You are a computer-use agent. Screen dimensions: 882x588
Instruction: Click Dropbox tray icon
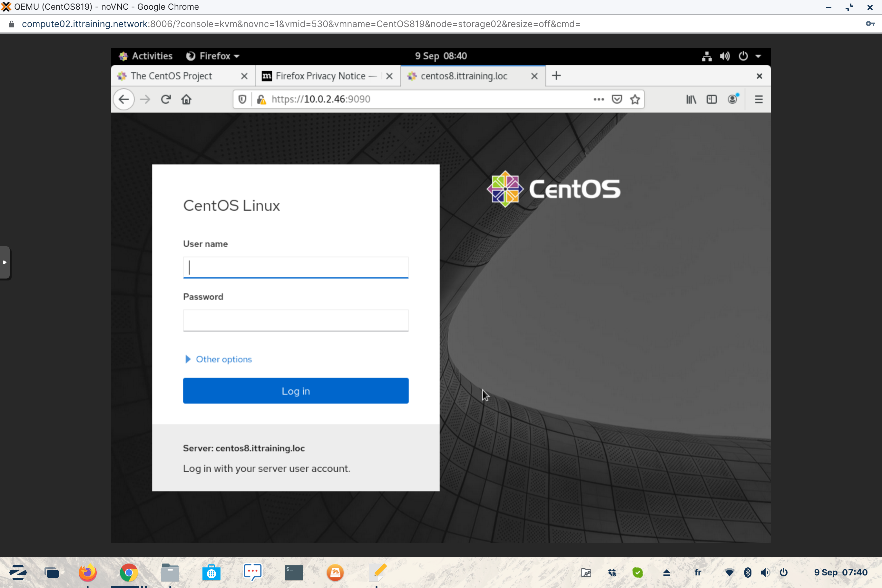[612, 573]
